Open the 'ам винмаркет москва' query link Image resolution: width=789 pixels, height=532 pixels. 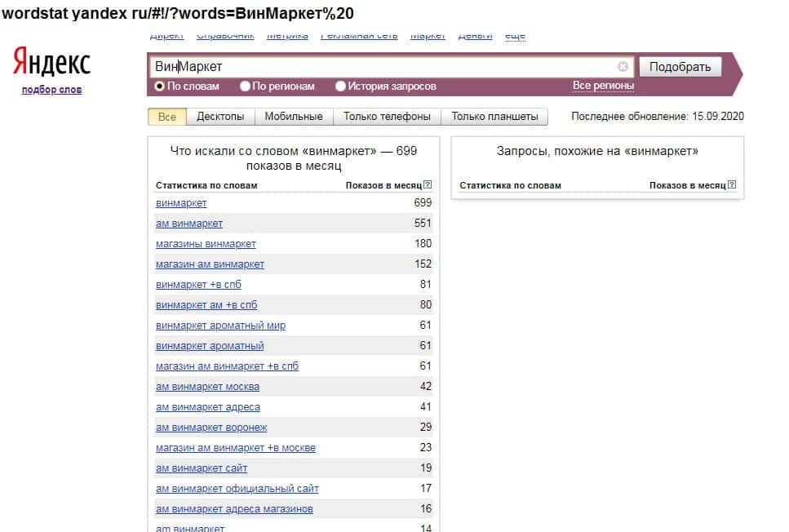pos(207,387)
